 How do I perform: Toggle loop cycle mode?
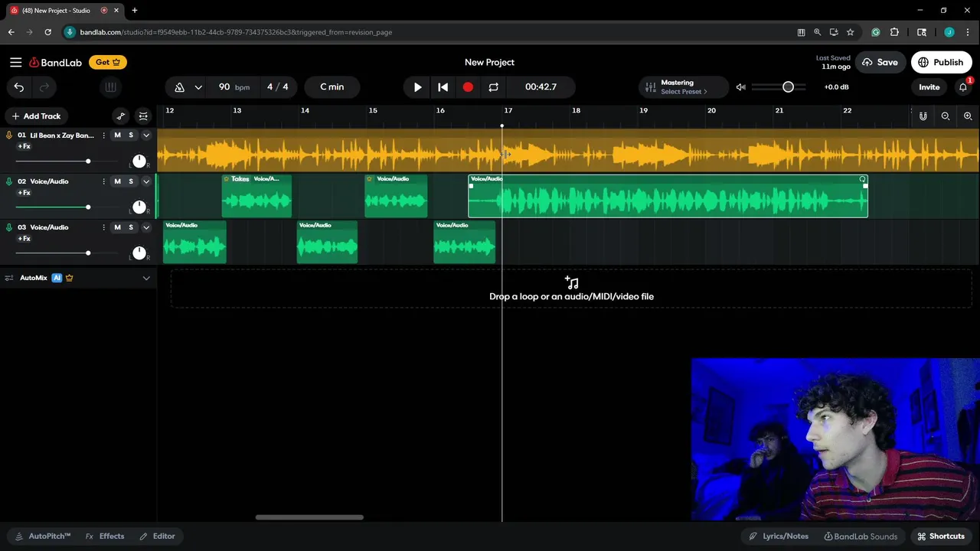pos(493,87)
